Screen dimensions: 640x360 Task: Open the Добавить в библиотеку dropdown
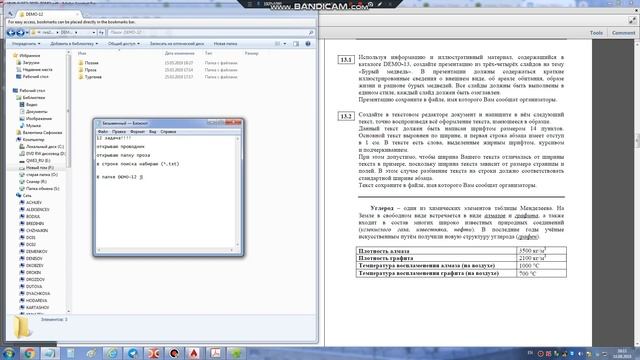(74, 44)
